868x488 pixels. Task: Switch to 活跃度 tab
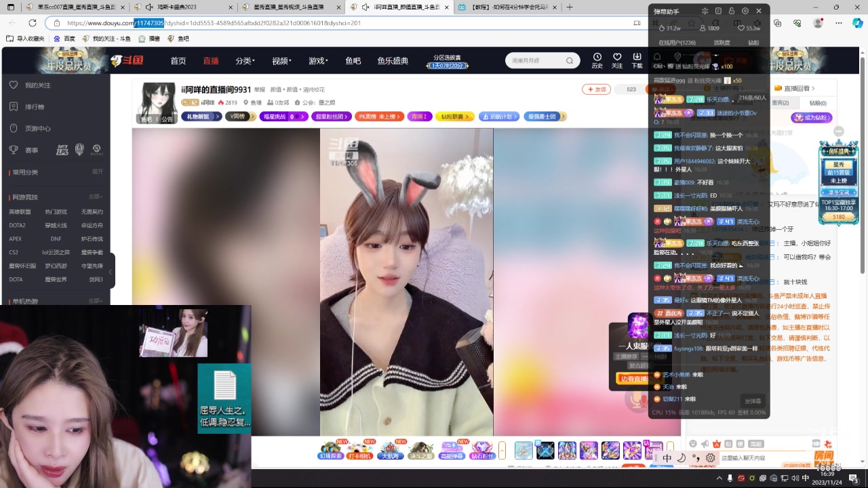tap(722, 43)
